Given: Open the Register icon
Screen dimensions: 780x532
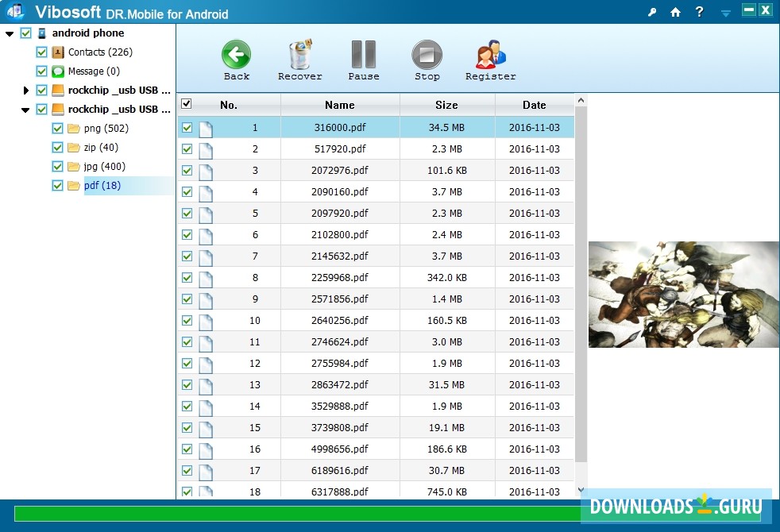Looking at the screenshot, I should [490, 54].
